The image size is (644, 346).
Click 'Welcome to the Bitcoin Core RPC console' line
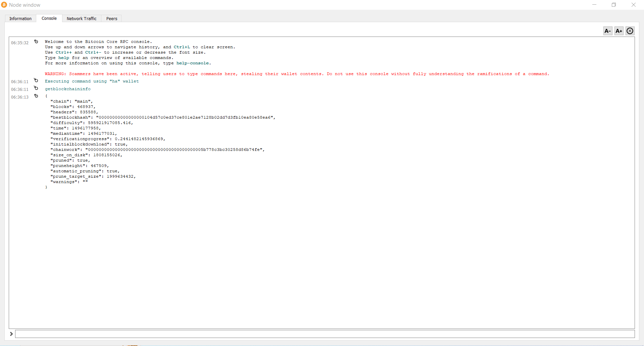98,42
